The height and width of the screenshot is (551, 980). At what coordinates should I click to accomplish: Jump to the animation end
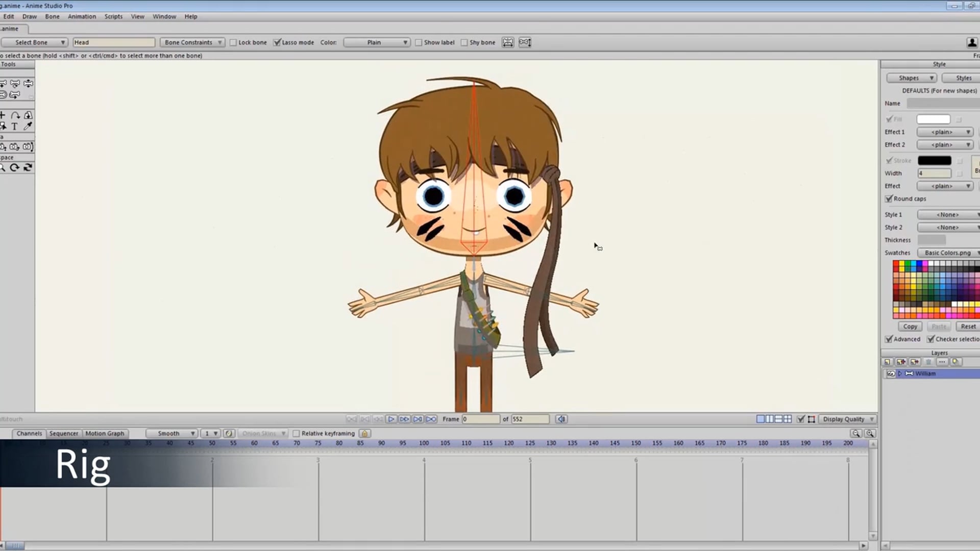tap(431, 419)
